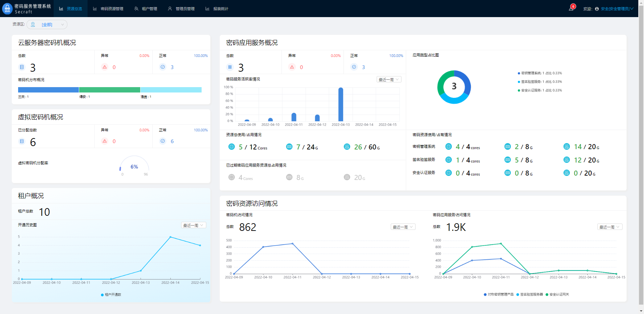Click the user avatar icon beside 安全[安全管理员]
Viewport: 644px width, 314px height.
(597, 9)
